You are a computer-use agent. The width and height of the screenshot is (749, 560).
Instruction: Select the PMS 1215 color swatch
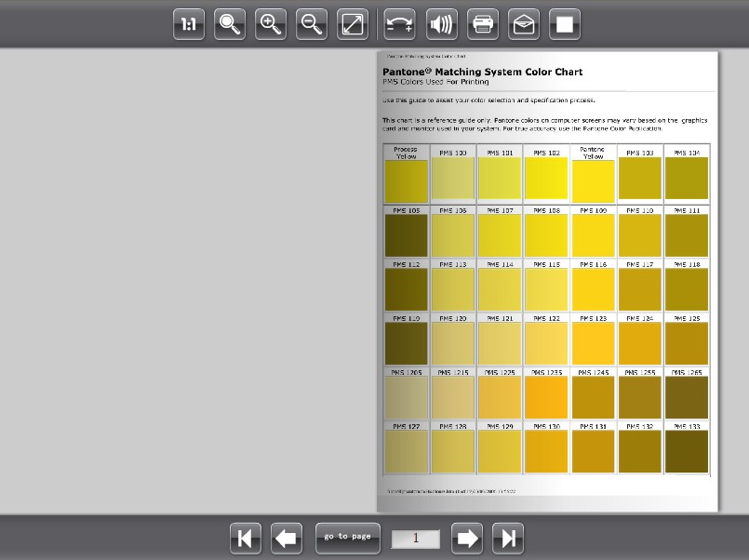click(453, 397)
